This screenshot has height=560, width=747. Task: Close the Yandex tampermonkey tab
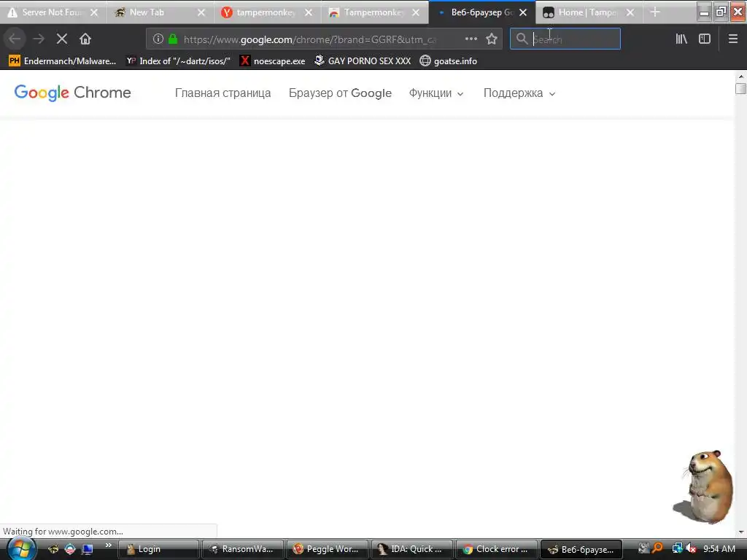tap(309, 12)
